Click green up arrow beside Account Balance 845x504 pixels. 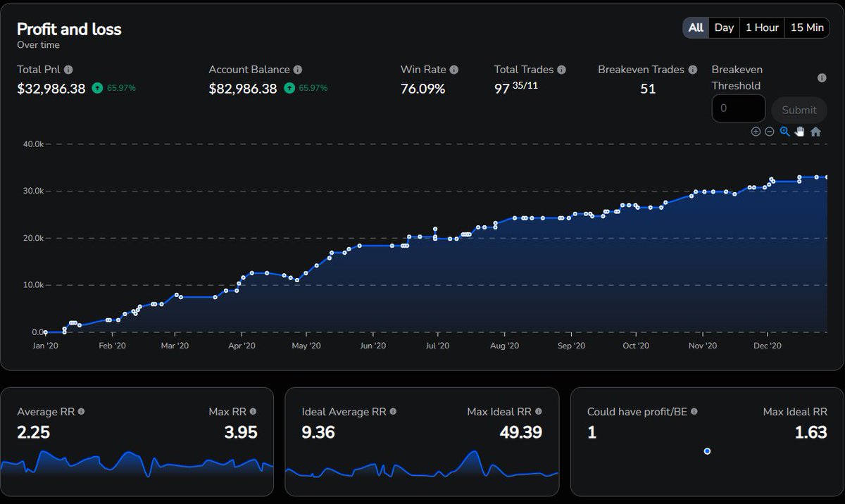click(289, 89)
